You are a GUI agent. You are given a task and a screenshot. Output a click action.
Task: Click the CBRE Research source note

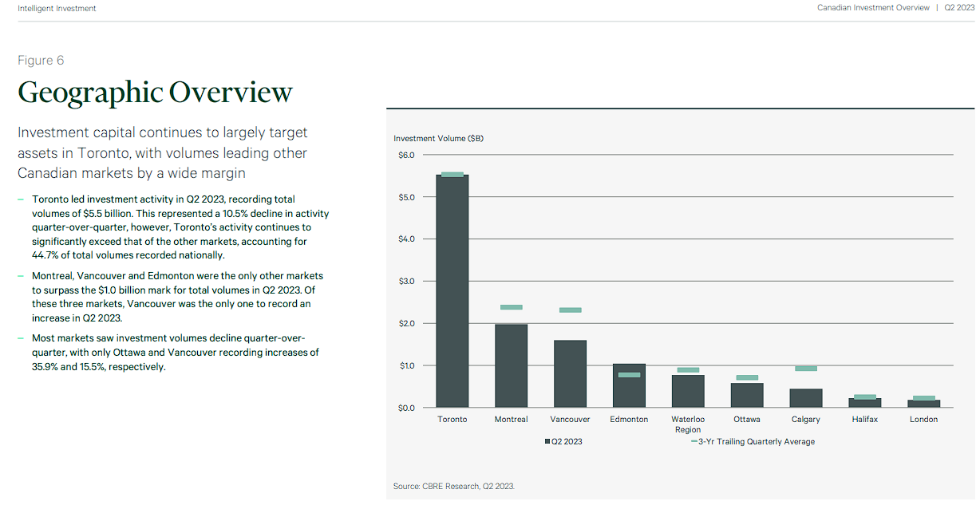(x=453, y=486)
